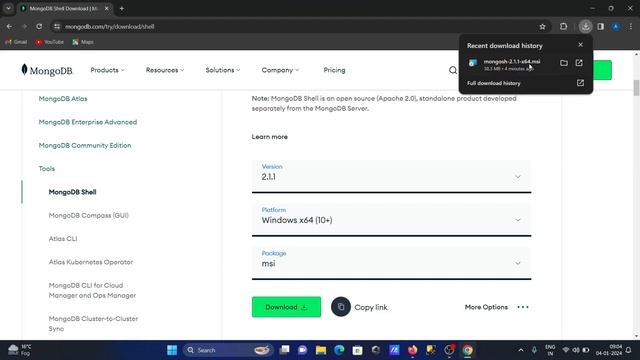Open MongoDB Atlas in sidebar
This screenshot has width=640, height=360.
(63, 99)
